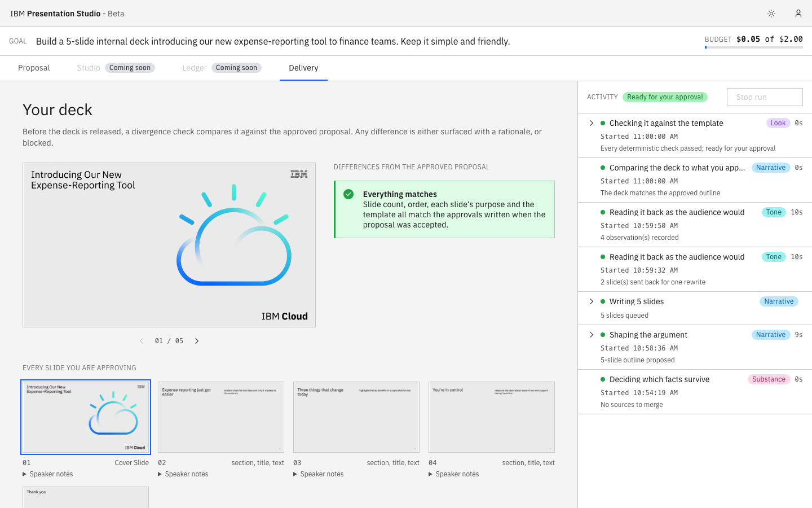Click the 'Everything matches' heading
812x508 pixels.
[400, 194]
